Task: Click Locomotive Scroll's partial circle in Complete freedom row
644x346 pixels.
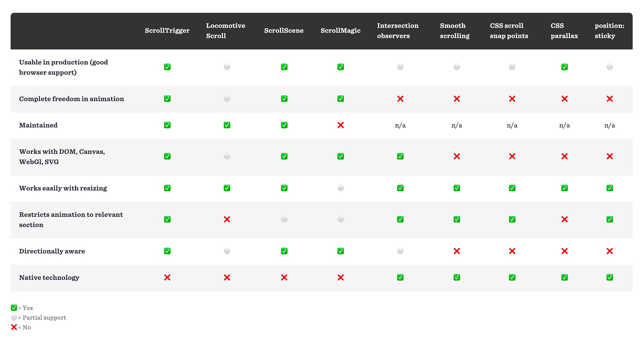Action: (227, 99)
